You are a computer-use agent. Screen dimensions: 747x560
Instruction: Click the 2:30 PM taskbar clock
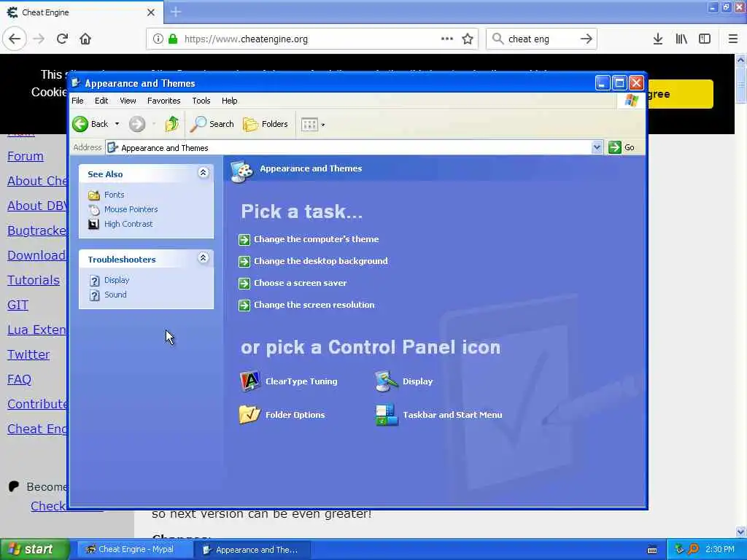pyautogui.click(x=720, y=550)
